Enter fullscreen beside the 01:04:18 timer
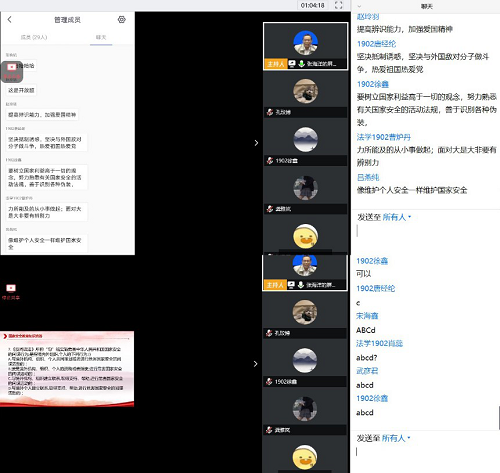 338,5
